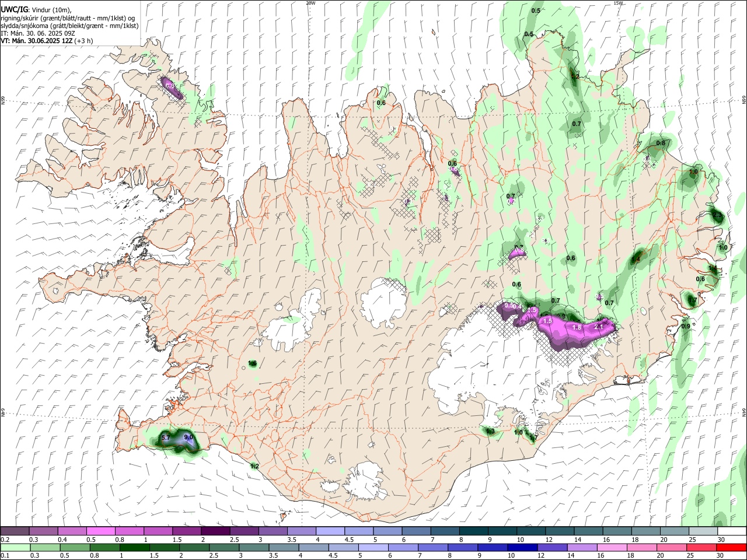This screenshot has height=560, width=747.
Task: Click the 2.1 snowfall value on map
Action: click(x=598, y=327)
